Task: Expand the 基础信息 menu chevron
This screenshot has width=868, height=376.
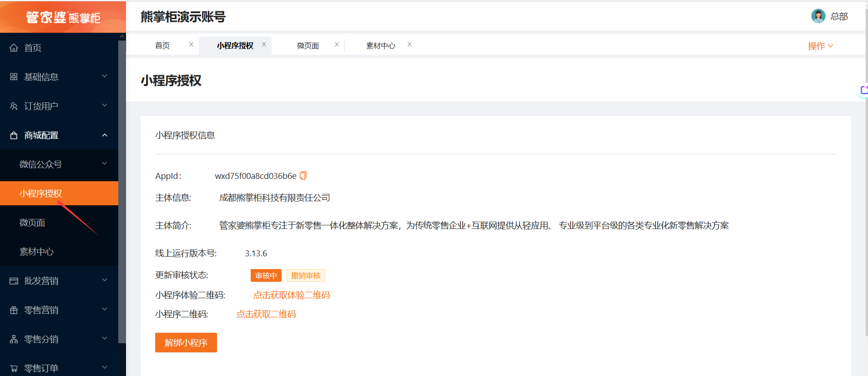Action: point(105,76)
